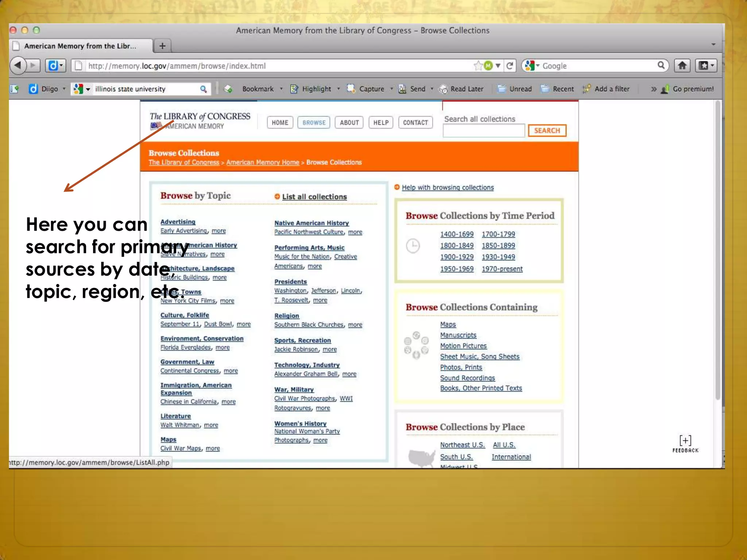This screenshot has height=560, width=747.
Task: Open the tab list dropdown at tab bar right
Action: 713,44
